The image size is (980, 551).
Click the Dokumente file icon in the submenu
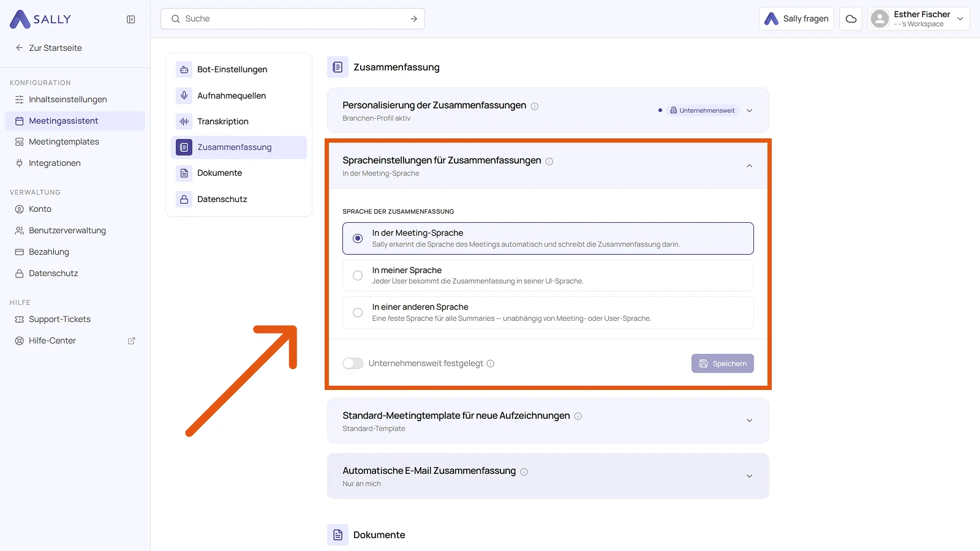point(184,173)
